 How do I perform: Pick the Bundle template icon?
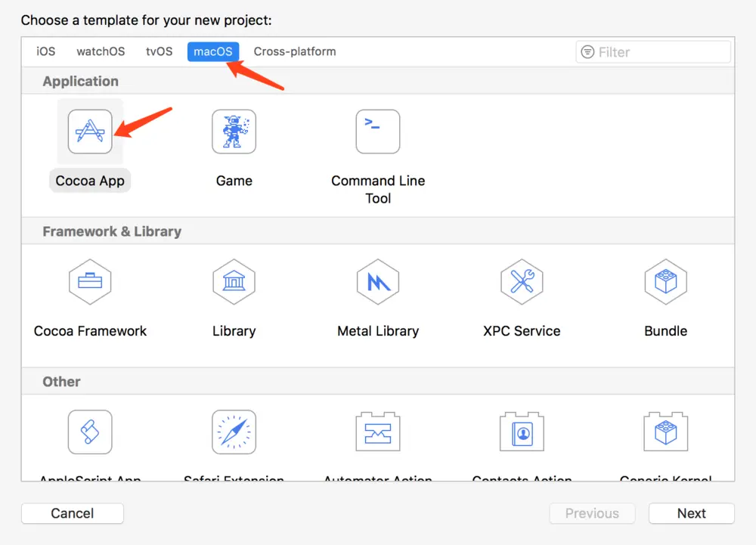[x=666, y=282]
